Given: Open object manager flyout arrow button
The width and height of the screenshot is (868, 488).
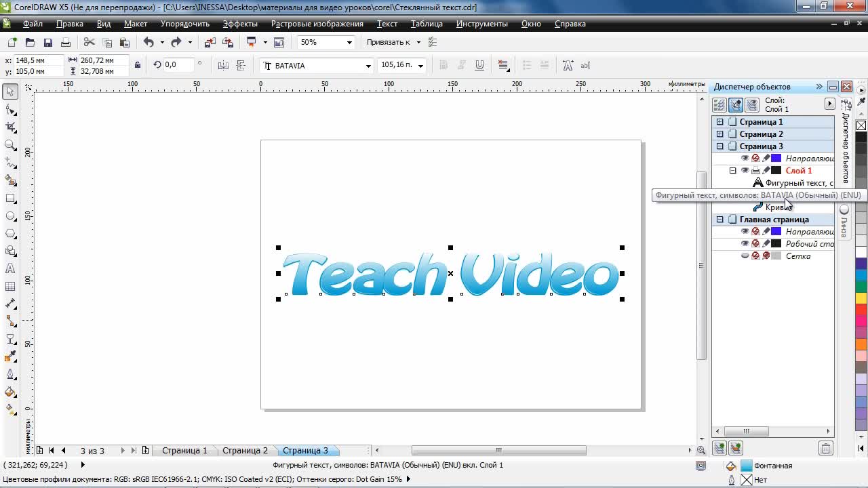Looking at the screenshot, I should [829, 104].
